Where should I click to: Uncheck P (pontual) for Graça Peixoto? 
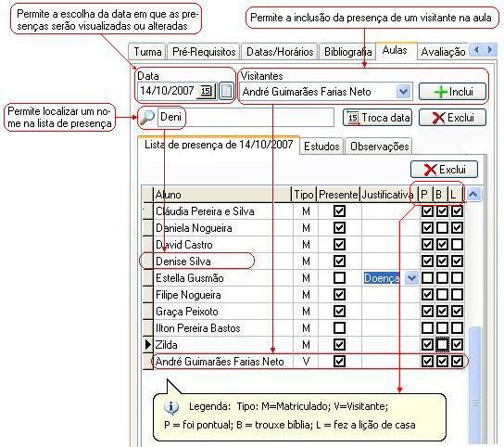(427, 312)
